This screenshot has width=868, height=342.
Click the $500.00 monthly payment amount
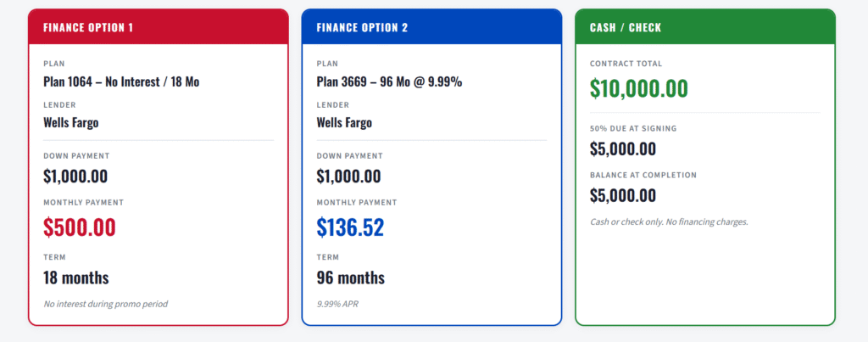point(80,227)
